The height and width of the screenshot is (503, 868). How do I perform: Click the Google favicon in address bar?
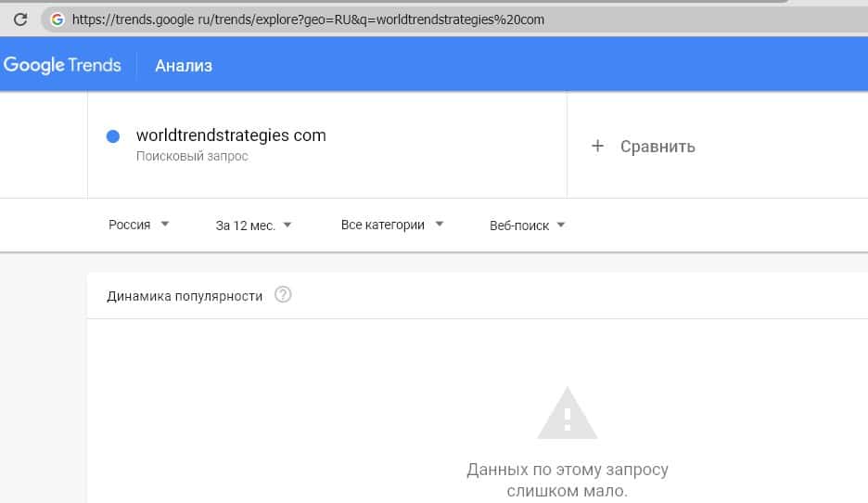(x=57, y=19)
